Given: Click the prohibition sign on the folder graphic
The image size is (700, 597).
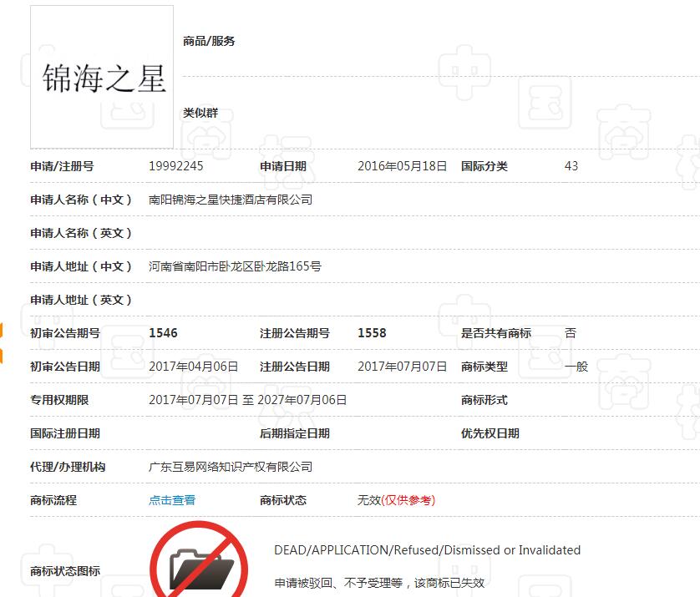Looking at the screenshot, I should 200,559.
